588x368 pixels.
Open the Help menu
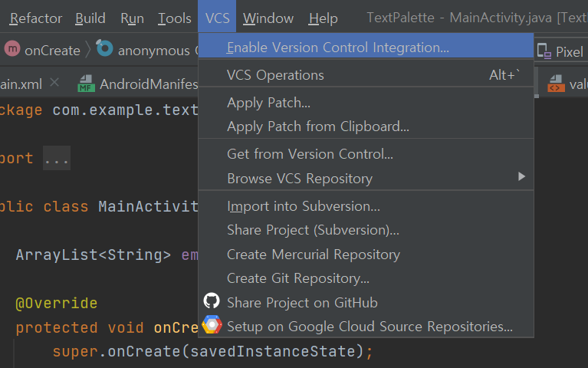(x=323, y=18)
